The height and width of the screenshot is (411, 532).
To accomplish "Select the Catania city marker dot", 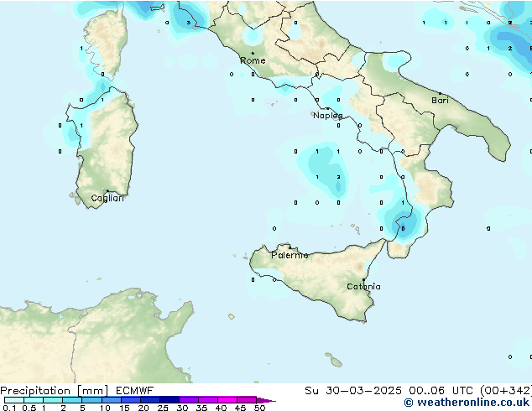I will 362,279.
